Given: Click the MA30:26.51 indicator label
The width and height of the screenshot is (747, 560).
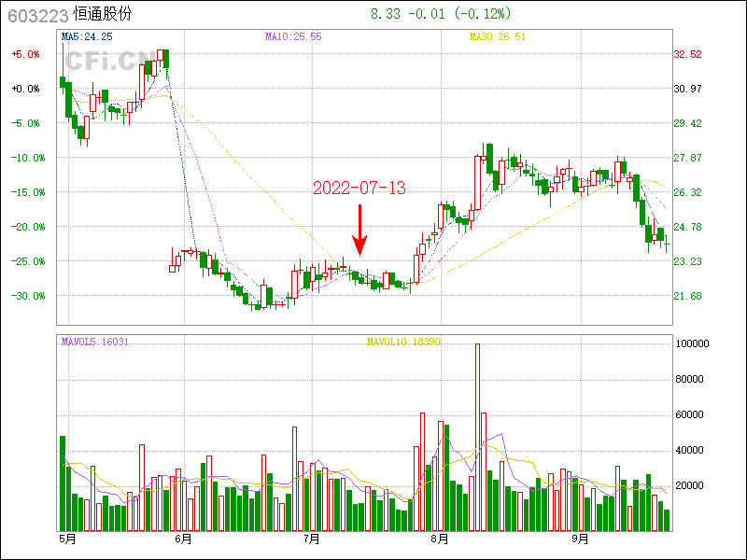Looking at the screenshot, I should pos(498,36).
